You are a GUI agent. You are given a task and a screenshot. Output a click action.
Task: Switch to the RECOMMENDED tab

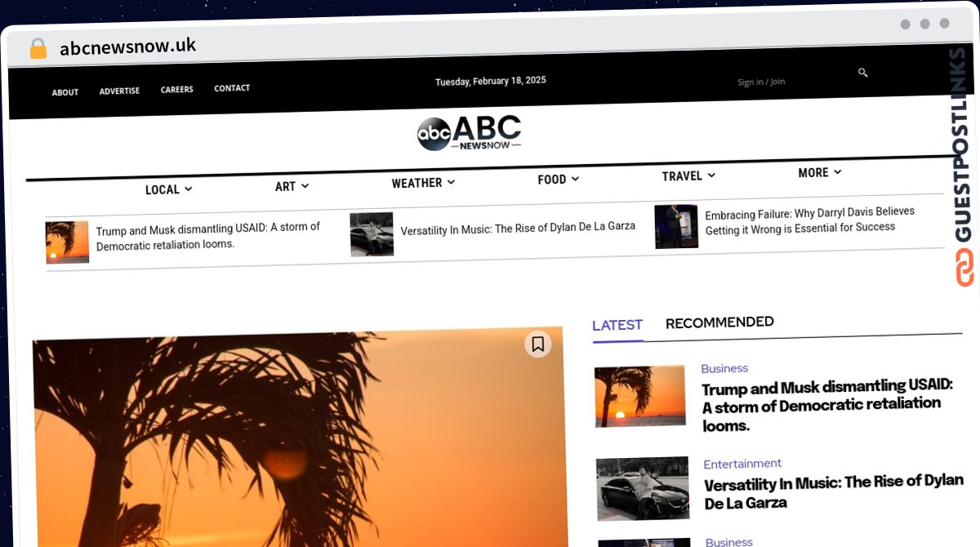719,322
